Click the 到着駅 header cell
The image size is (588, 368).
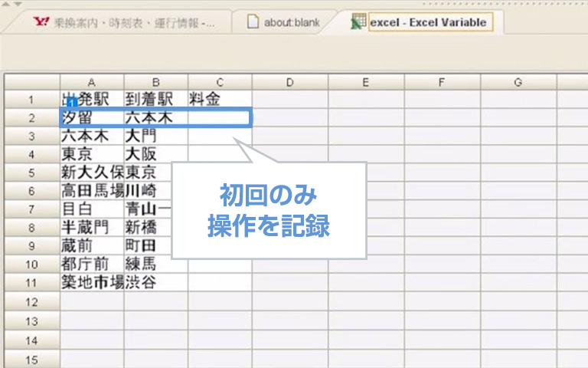click(x=156, y=100)
